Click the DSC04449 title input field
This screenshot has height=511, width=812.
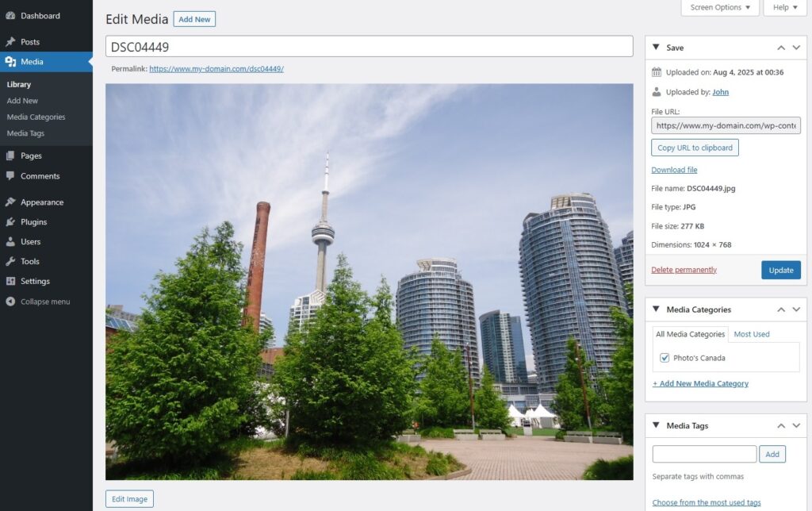point(367,46)
